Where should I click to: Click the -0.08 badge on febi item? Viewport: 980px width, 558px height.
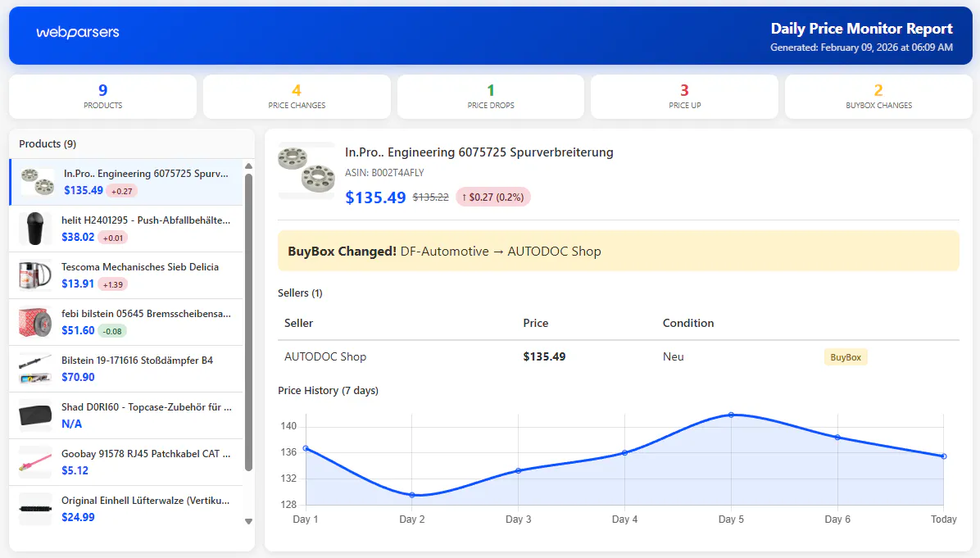[112, 331]
